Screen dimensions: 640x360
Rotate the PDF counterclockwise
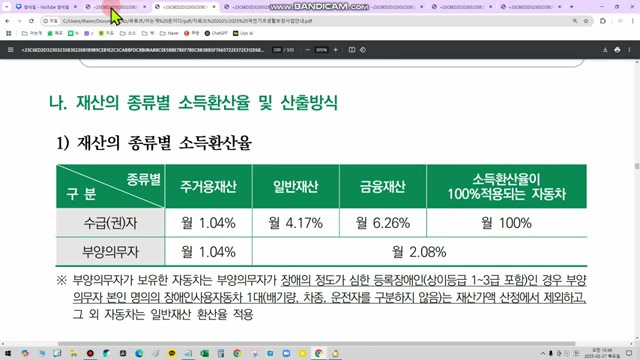coord(363,50)
